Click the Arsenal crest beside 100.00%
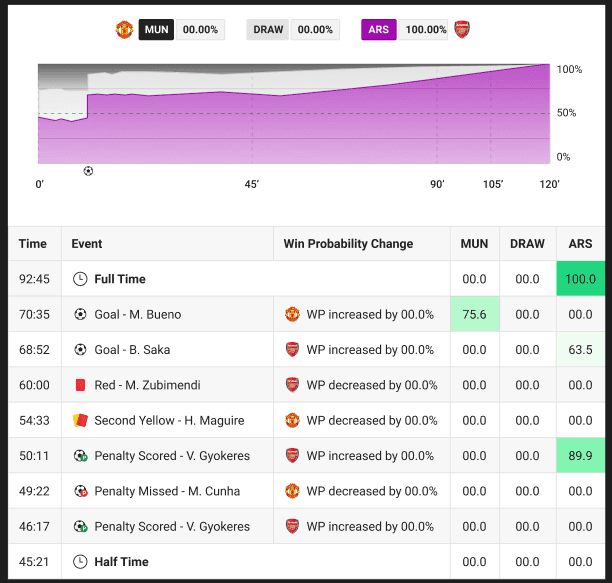 pos(462,30)
